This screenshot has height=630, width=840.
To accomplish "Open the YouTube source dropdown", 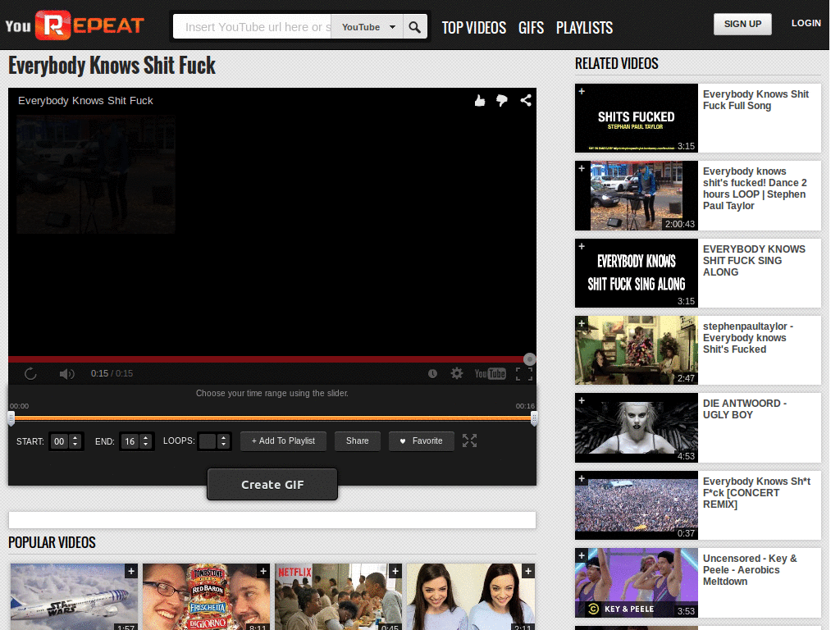I will pyautogui.click(x=368, y=27).
